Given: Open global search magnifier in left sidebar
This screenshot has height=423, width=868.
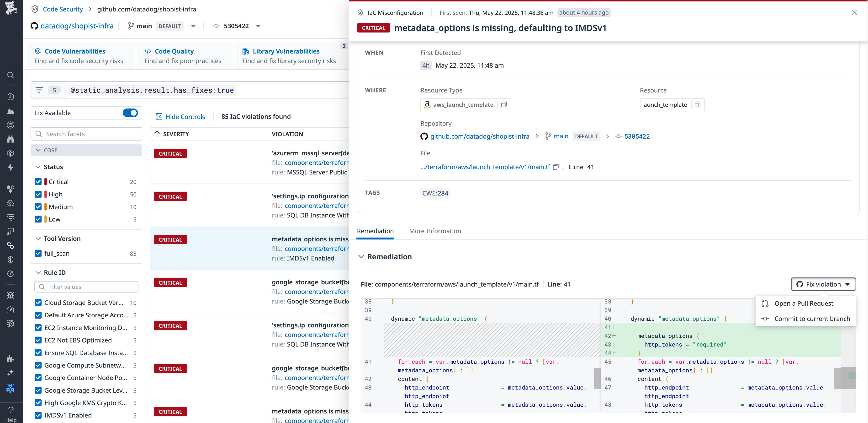Looking at the screenshot, I should pyautogui.click(x=11, y=75).
